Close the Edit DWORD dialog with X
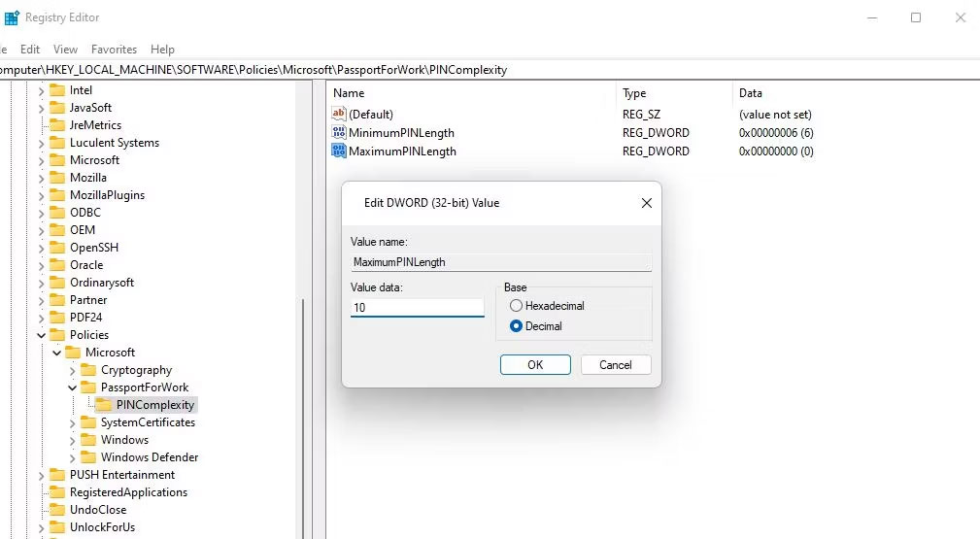The width and height of the screenshot is (980, 539). click(646, 203)
